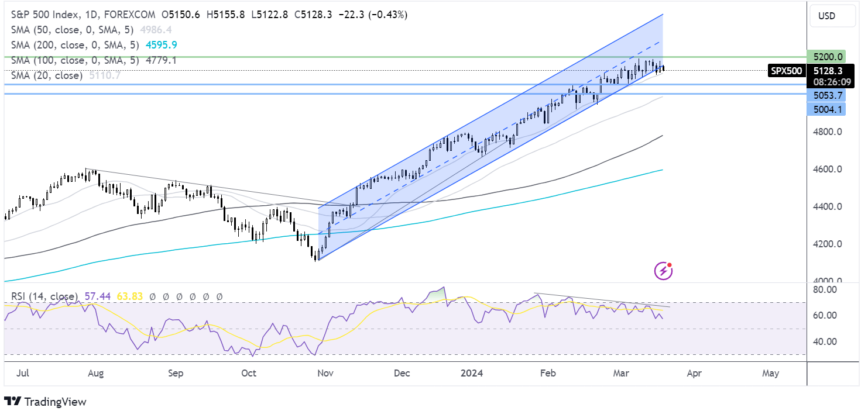
Task: Select the SMA 50 indicator legend
Action: point(73,29)
